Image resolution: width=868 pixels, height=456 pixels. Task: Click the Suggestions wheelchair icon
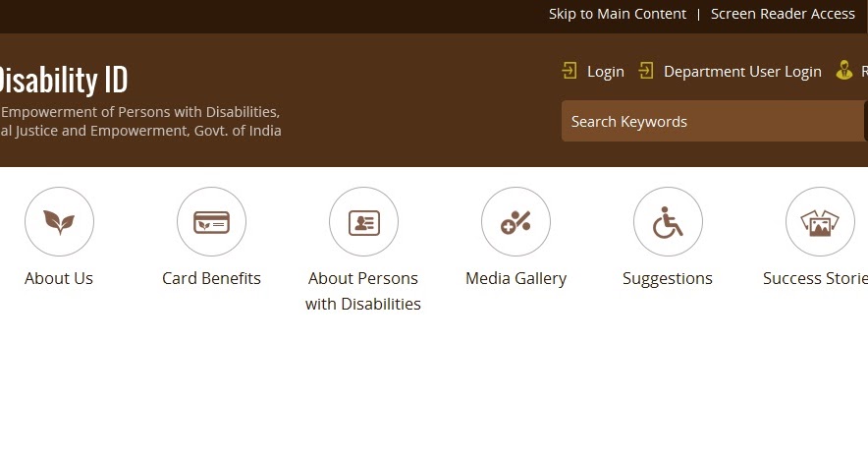point(668,222)
